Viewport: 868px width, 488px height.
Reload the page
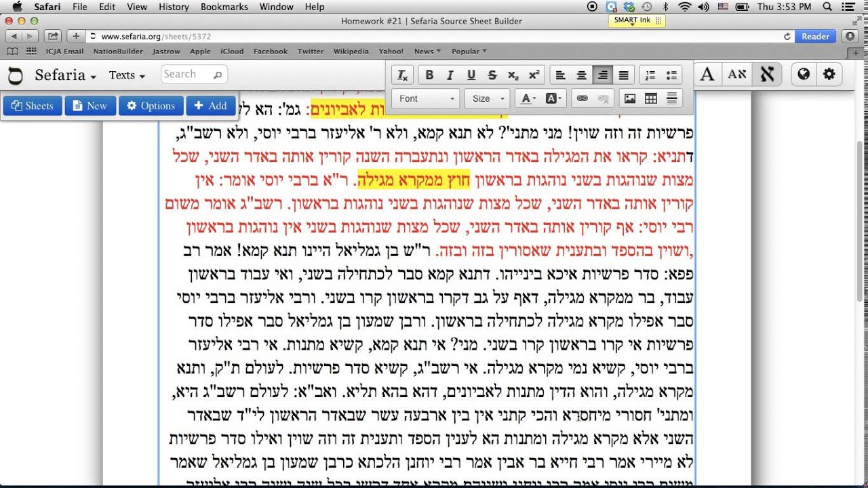(x=787, y=37)
